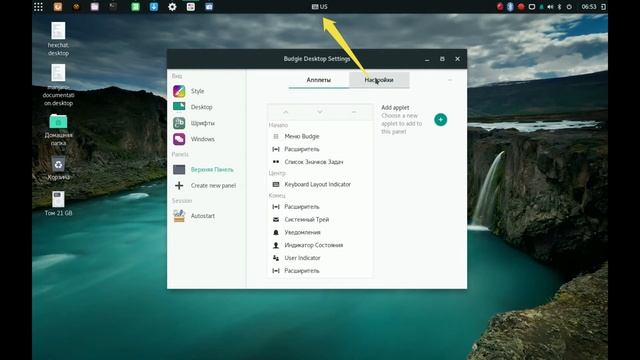
Task: Click the green plus Add applet button
Action: [440, 120]
